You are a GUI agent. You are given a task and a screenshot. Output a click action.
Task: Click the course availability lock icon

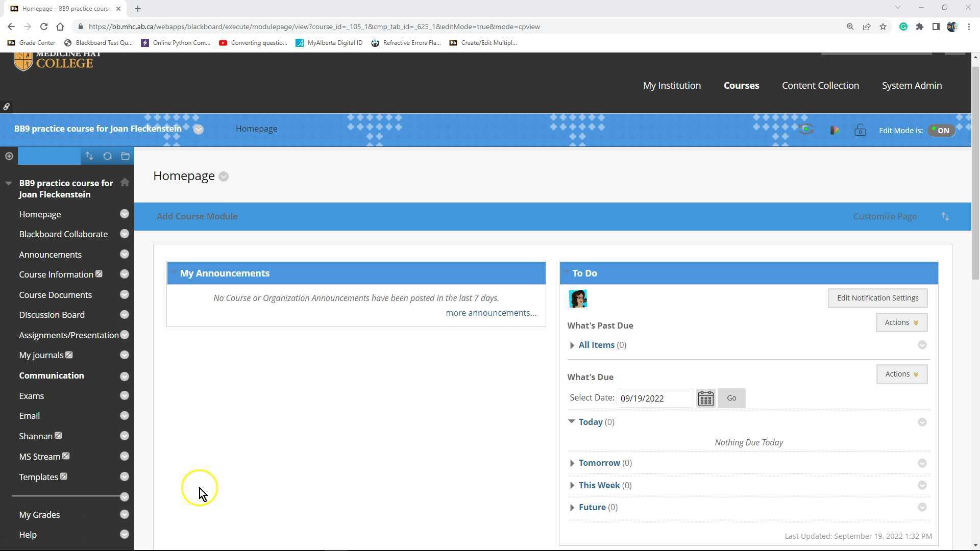(x=860, y=130)
